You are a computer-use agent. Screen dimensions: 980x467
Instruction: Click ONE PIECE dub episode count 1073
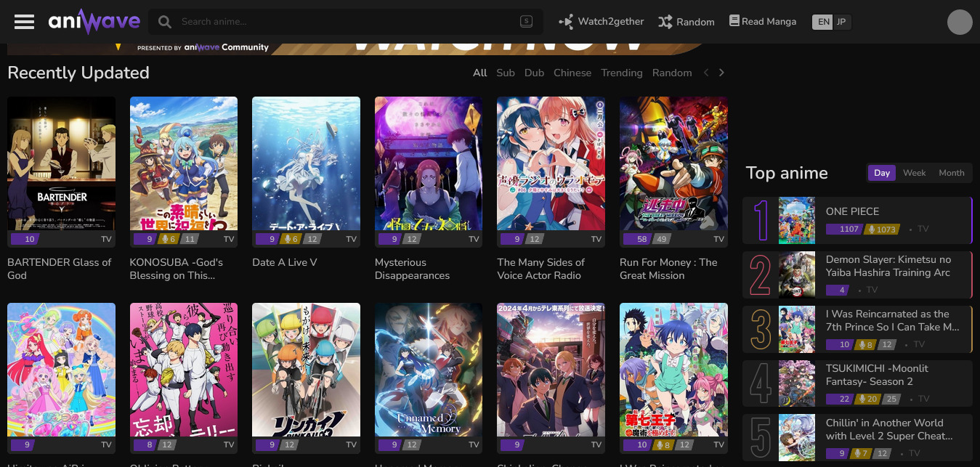coord(882,229)
